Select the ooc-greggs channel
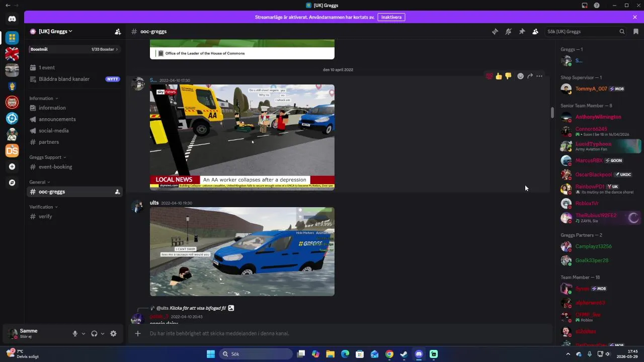 (74, 192)
